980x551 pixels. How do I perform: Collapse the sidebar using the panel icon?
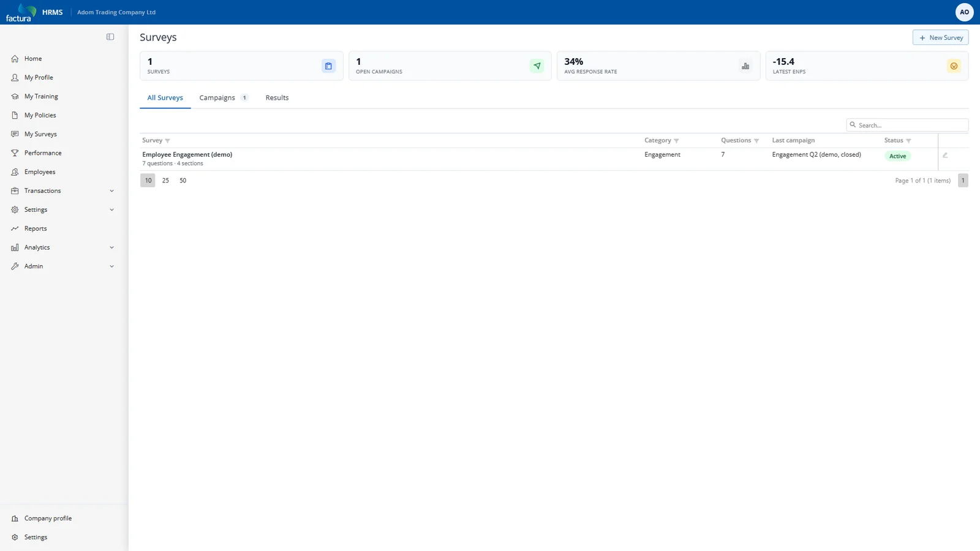point(110,37)
